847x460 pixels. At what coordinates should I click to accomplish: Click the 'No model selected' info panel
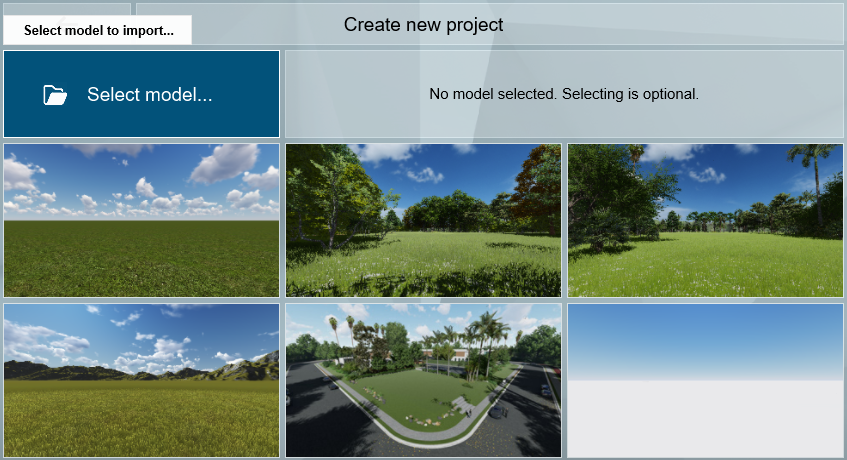tap(563, 94)
